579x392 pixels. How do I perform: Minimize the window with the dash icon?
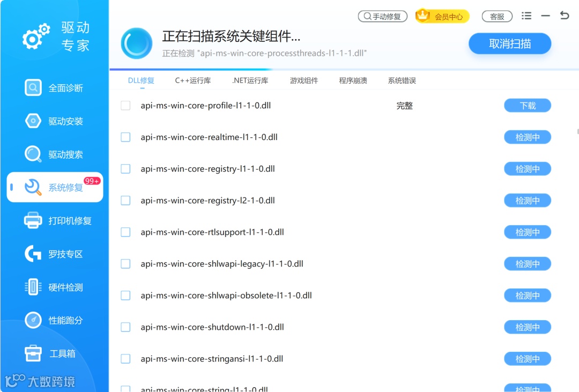pos(545,16)
